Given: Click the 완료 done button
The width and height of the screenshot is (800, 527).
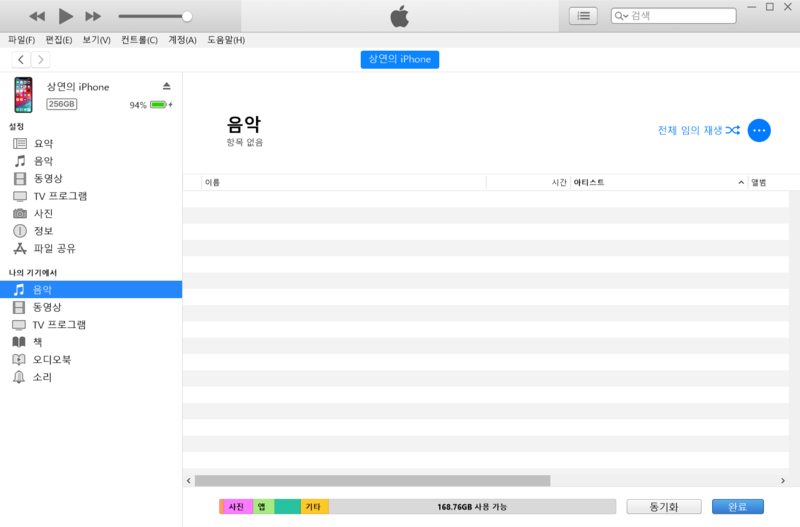Looking at the screenshot, I should [x=738, y=507].
